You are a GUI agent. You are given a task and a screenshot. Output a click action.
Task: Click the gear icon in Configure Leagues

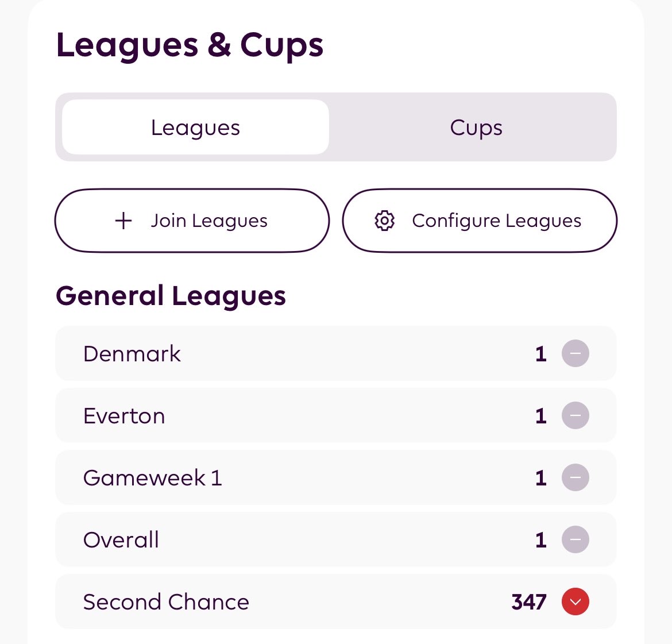click(x=384, y=221)
